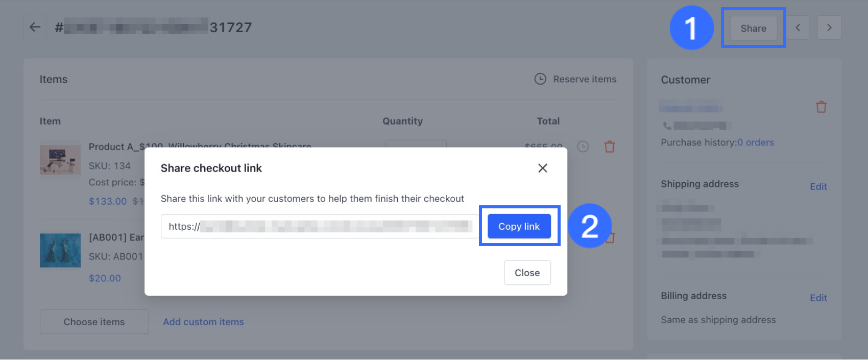
Task: Close the Share checkout link dialog
Action: click(542, 168)
